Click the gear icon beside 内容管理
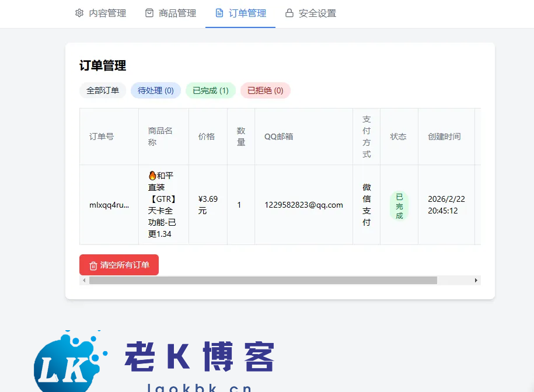Viewport: 534px width, 392px height. [x=79, y=13]
